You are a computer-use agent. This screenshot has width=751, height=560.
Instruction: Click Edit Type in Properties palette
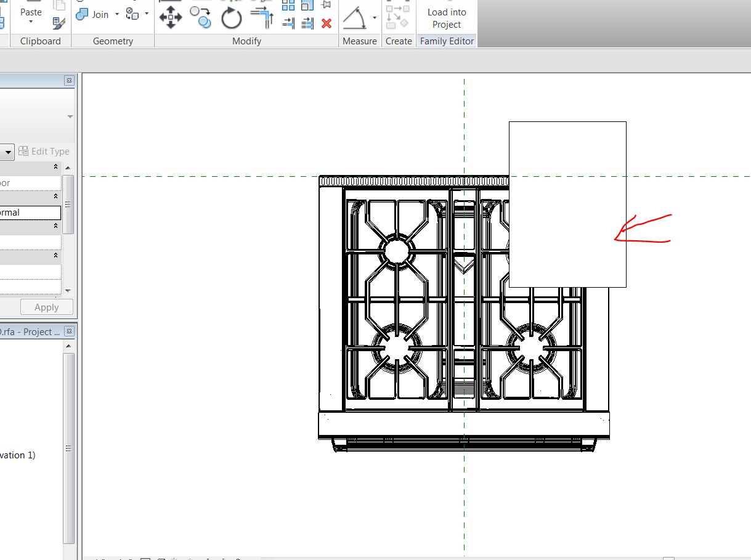coord(44,152)
